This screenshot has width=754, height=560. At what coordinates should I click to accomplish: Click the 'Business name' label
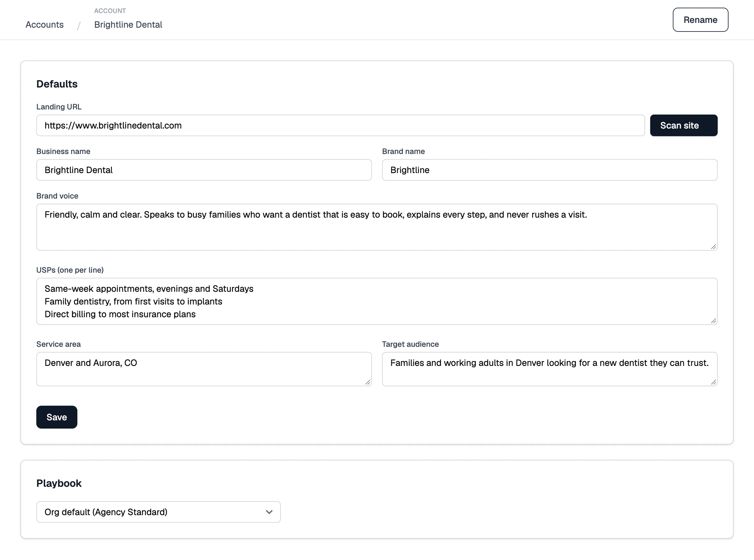tap(63, 151)
